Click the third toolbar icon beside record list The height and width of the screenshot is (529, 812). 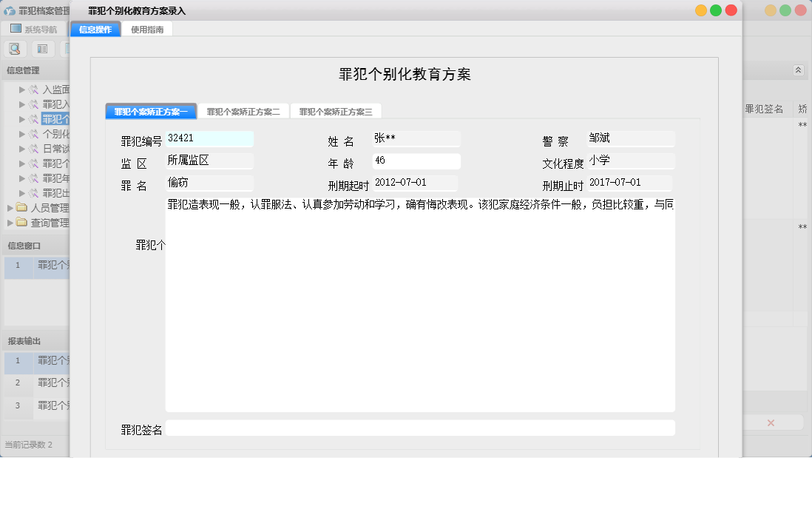(x=67, y=48)
